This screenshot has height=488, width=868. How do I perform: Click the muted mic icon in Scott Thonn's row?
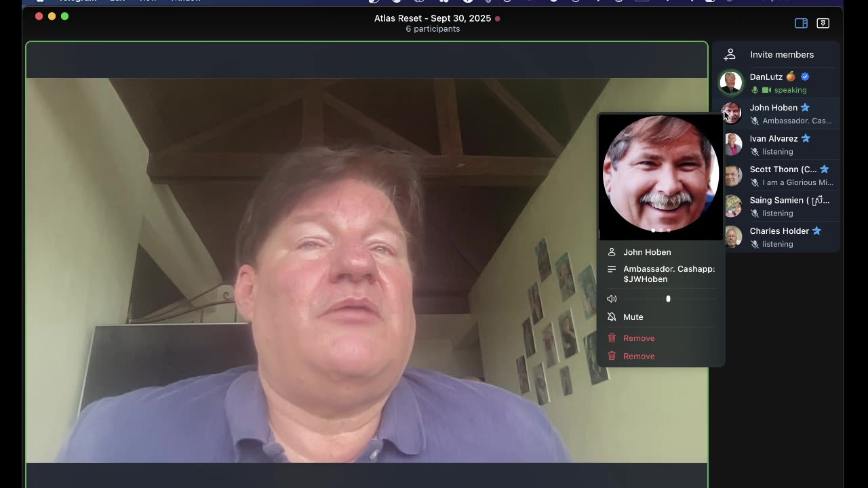(x=755, y=182)
